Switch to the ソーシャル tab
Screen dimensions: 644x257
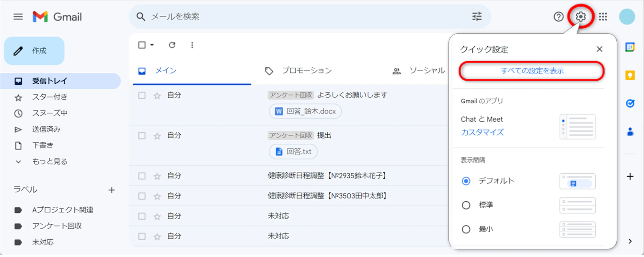tap(426, 71)
